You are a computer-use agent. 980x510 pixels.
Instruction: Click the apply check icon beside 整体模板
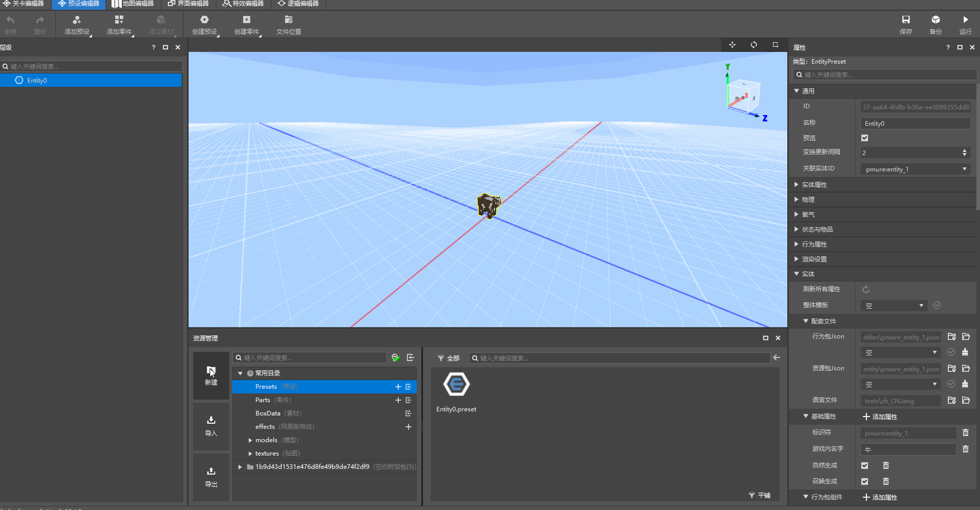[x=937, y=305]
